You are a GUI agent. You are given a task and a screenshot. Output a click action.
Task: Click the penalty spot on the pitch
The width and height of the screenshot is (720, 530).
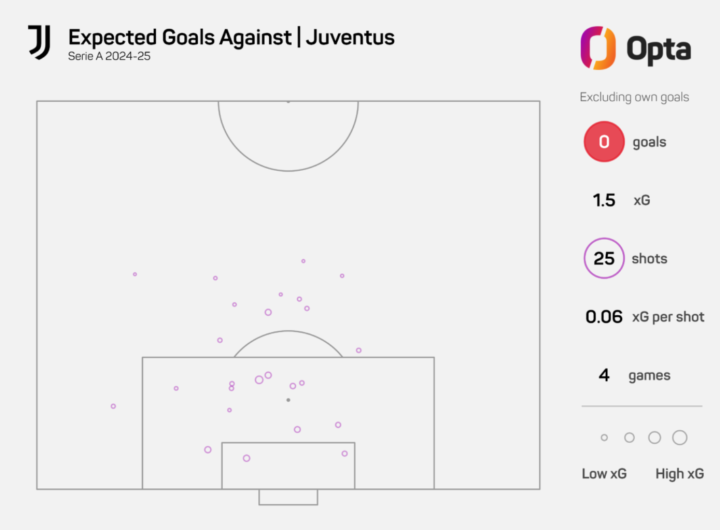point(288,400)
